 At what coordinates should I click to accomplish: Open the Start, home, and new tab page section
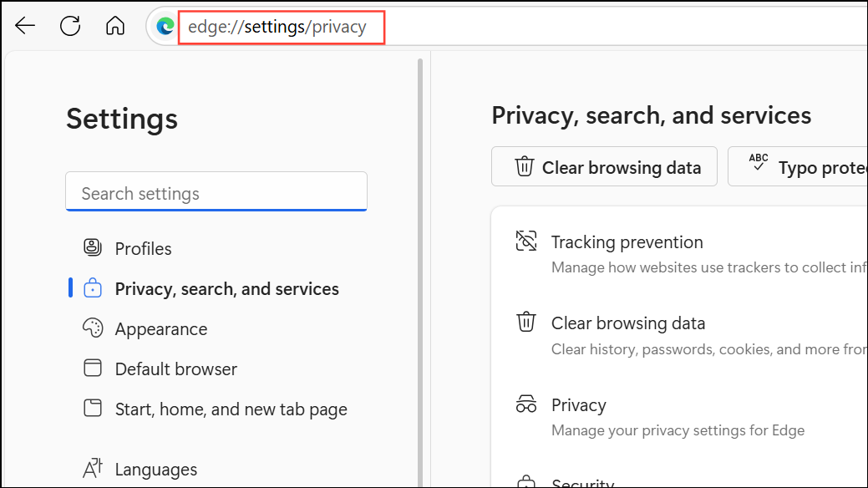[x=231, y=409]
